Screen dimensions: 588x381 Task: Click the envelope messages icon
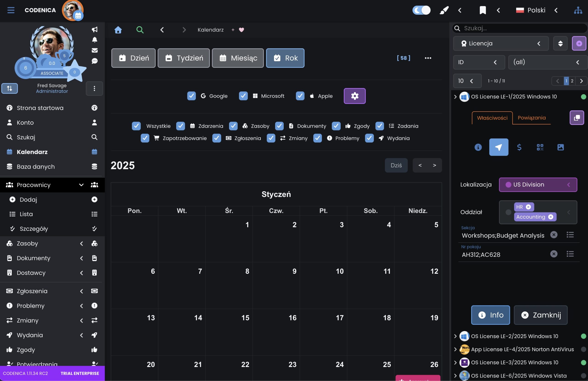[94, 50]
